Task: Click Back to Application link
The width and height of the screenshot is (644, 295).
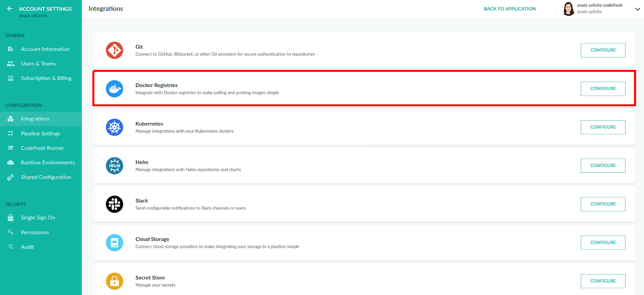Action: click(510, 9)
